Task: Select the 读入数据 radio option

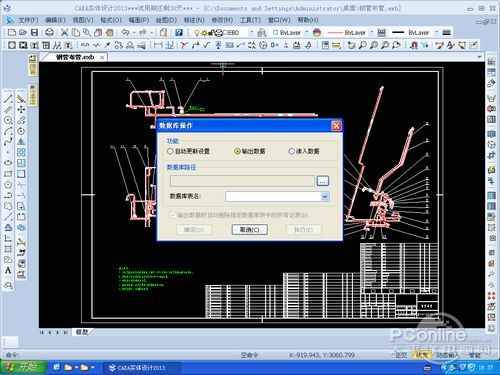Action: pyautogui.click(x=304, y=151)
